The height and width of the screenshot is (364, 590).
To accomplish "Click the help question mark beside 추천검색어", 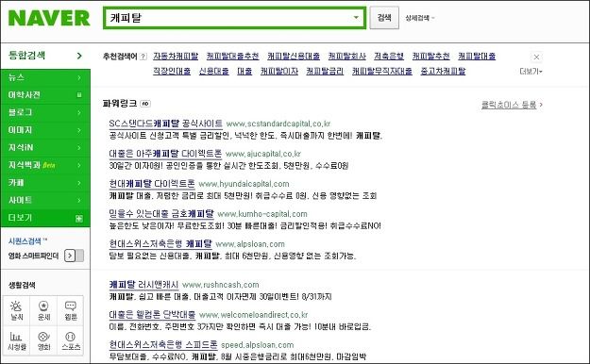I will tap(143, 57).
